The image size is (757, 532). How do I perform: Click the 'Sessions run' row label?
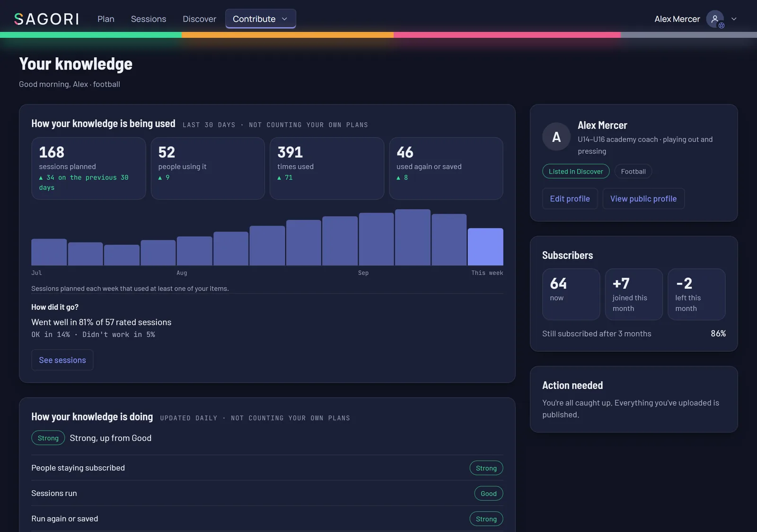(54, 493)
